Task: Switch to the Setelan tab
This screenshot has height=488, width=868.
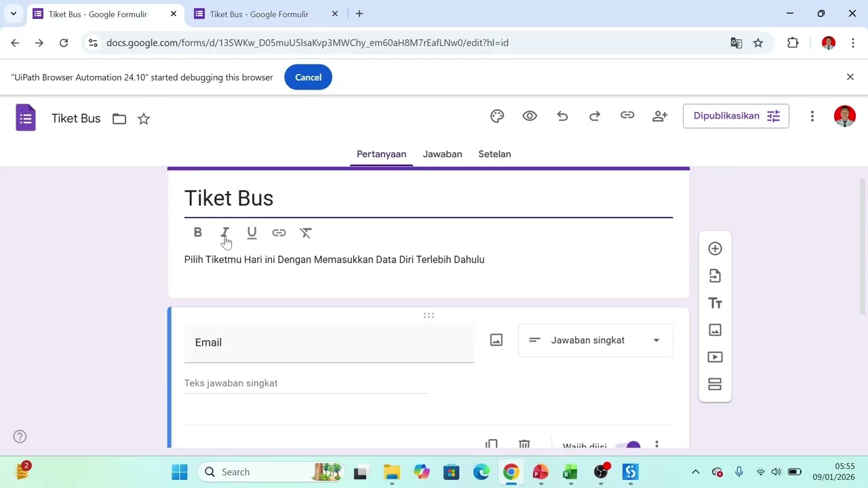Action: pyautogui.click(x=494, y=154)
